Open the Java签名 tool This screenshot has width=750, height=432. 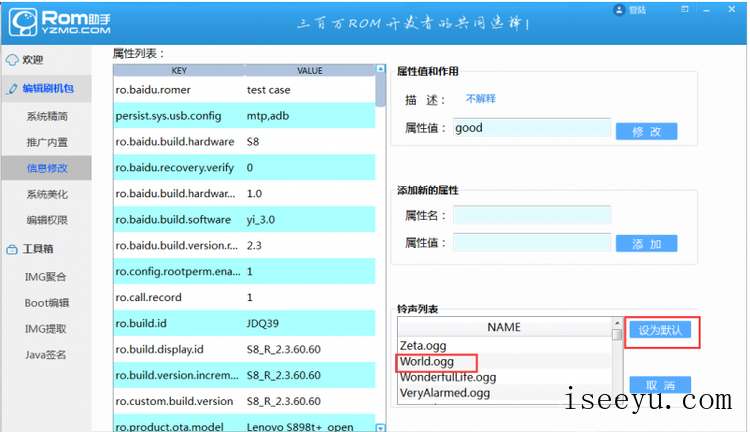[x=46, y=354]
